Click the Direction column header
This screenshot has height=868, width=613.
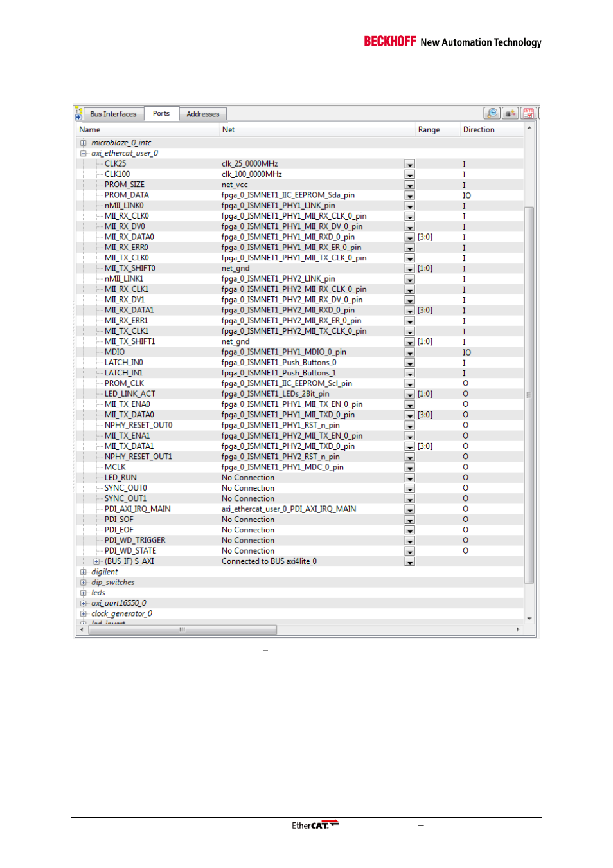click(479, 129)
